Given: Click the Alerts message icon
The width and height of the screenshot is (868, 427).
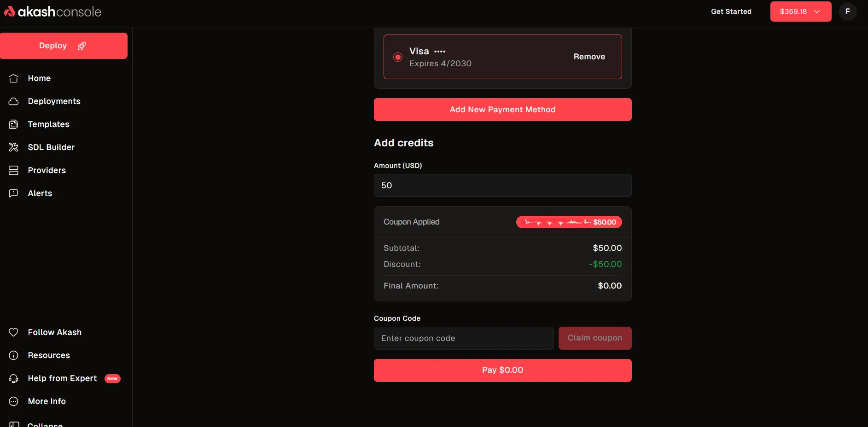Looking at the screenshot, I should coord(14,193).
